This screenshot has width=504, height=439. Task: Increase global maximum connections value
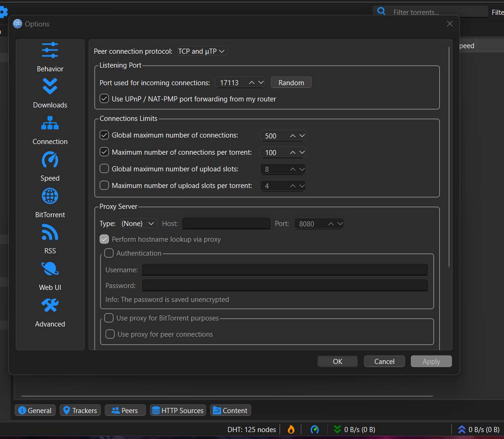pyautogui.click(x=292, y=136)
